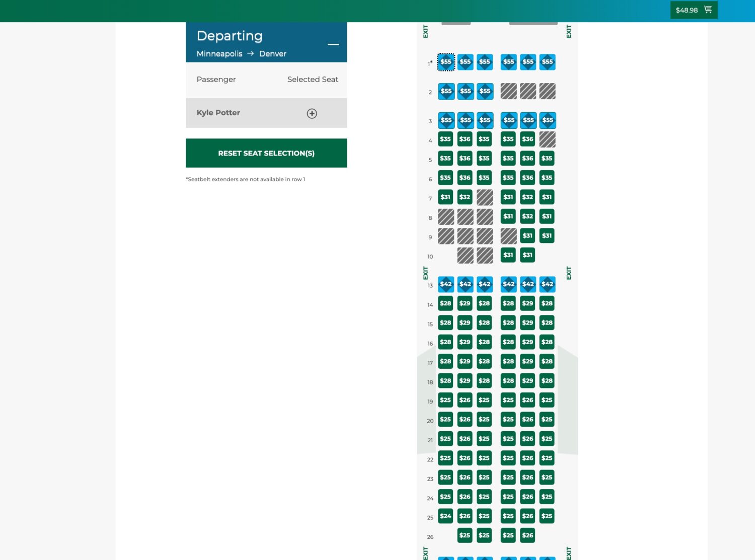This screenshot has width=755, height=560.
Task: Toggle a $31 seat in row 10
Action: click(x=508, y=255)
